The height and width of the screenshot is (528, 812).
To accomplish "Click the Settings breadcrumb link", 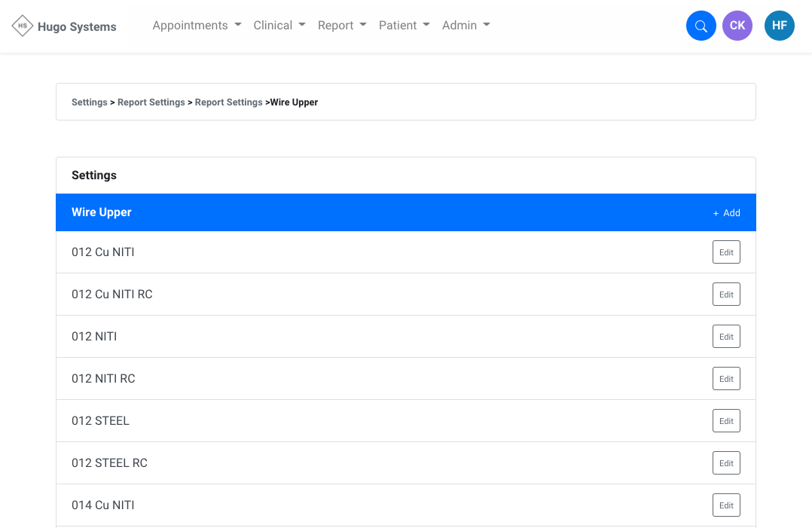I will tap(89, 102).
